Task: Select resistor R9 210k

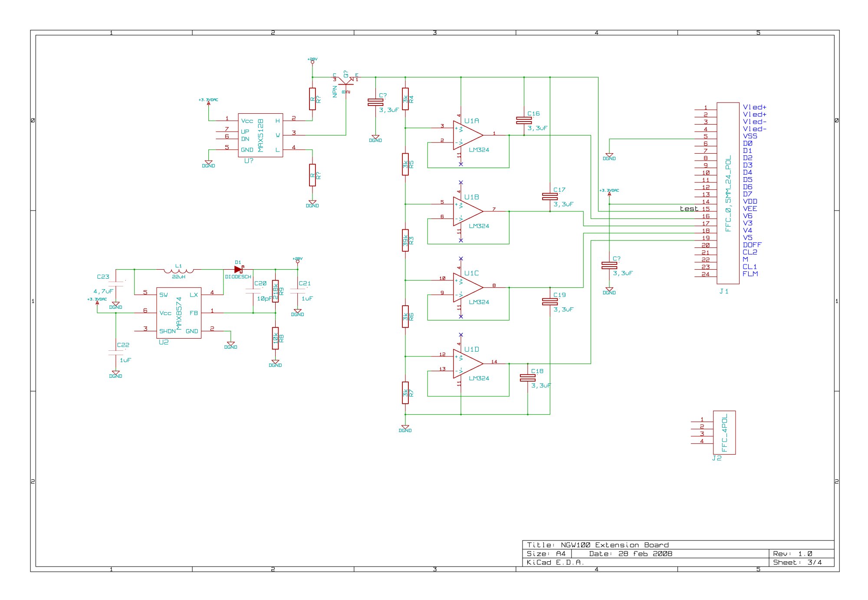Action: tap(275, 291)
